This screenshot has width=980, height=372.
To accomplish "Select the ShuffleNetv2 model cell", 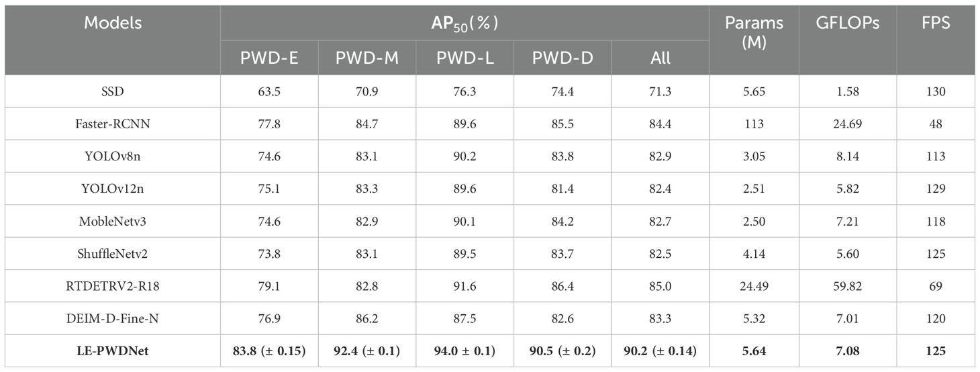I will (113, 254).
